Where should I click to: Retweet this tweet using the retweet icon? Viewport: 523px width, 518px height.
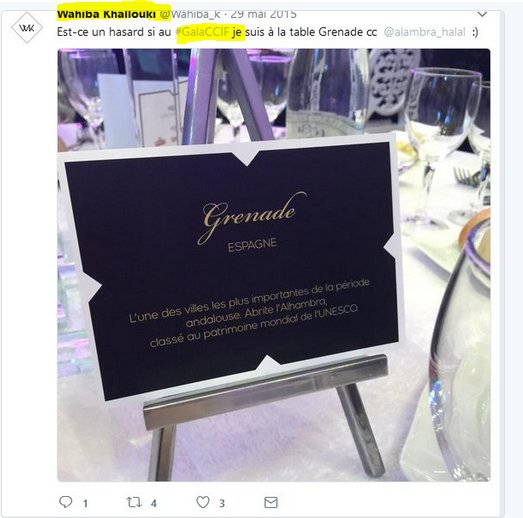pyautogui.click(x=134, y=502)
